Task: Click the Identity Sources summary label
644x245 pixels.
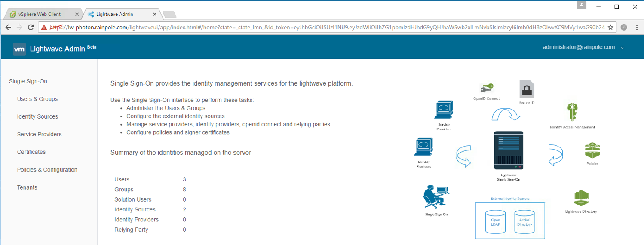Action: 135,209
